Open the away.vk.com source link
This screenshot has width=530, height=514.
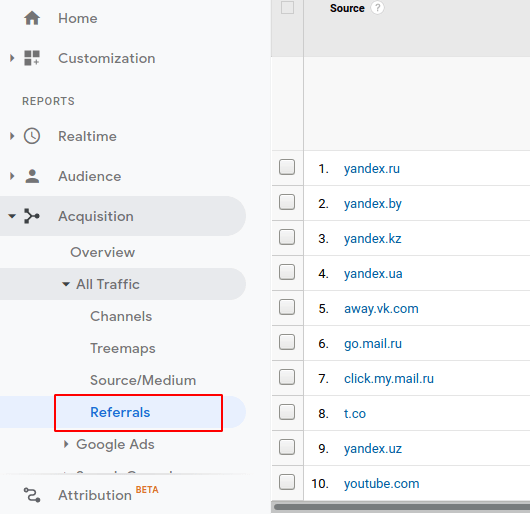pyautogui.click(x=381, y=309)
